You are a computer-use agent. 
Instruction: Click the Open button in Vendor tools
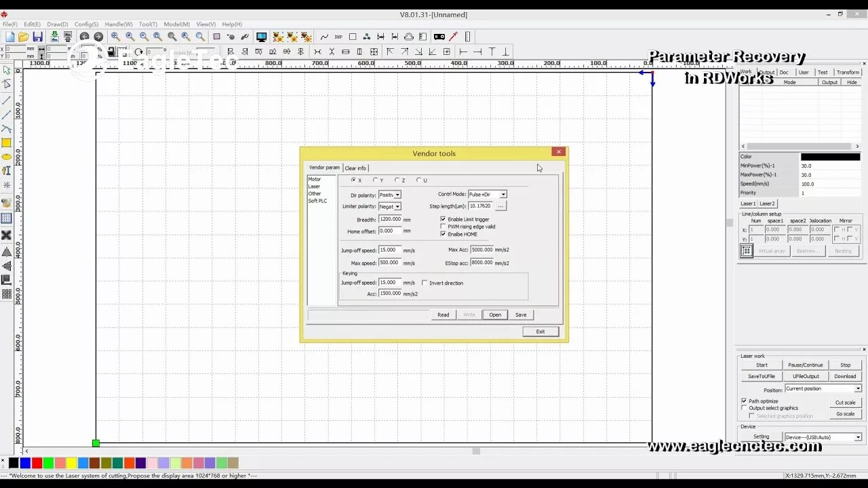(x=495, y=314)
